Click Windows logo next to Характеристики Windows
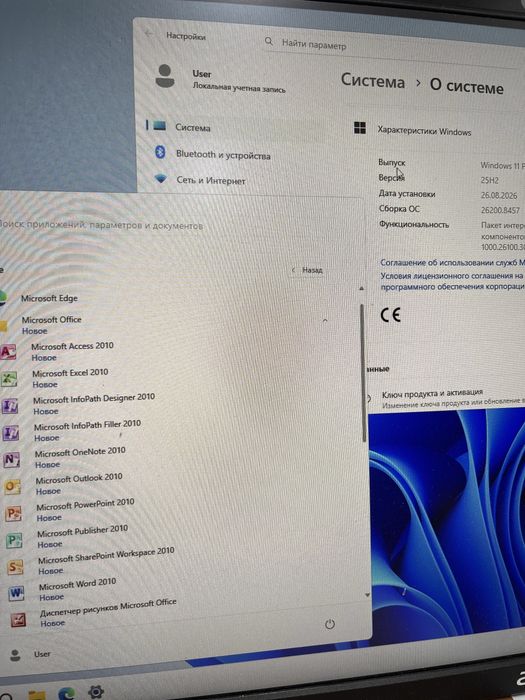The width and height of the screenshot is (525, 700). (x=360, y=128)
